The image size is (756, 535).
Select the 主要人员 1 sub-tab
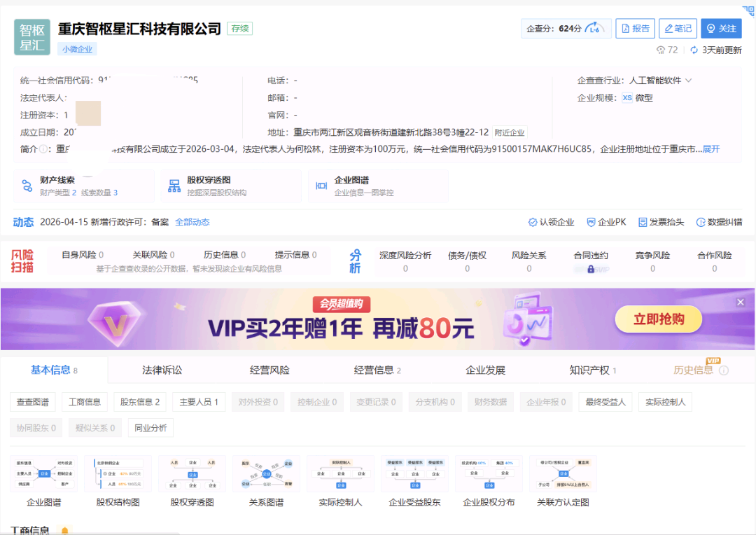tap(199, 402)
